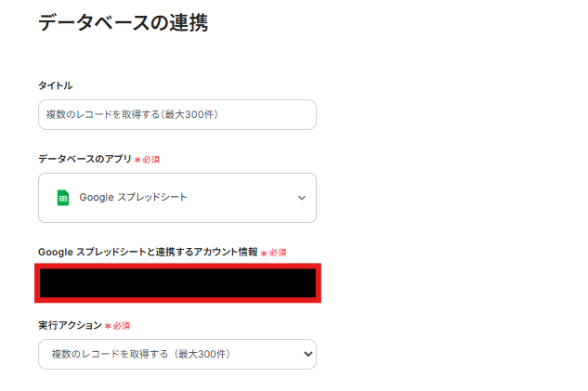Viewport: 588px width, 391px height.
Task: Click the 必須 text next to データベースのアプリ
Action: click(151, 160)
